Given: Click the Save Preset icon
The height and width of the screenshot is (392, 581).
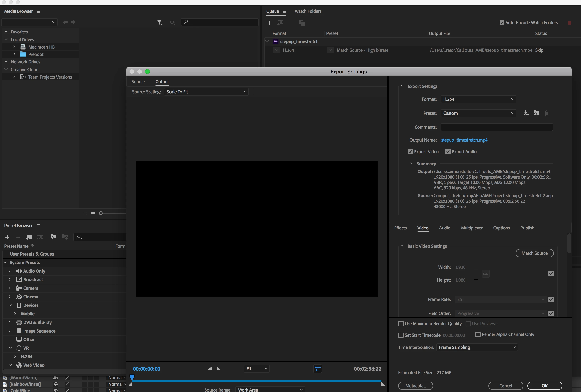Looking at the screenshot, I should [x=526, y=113].
